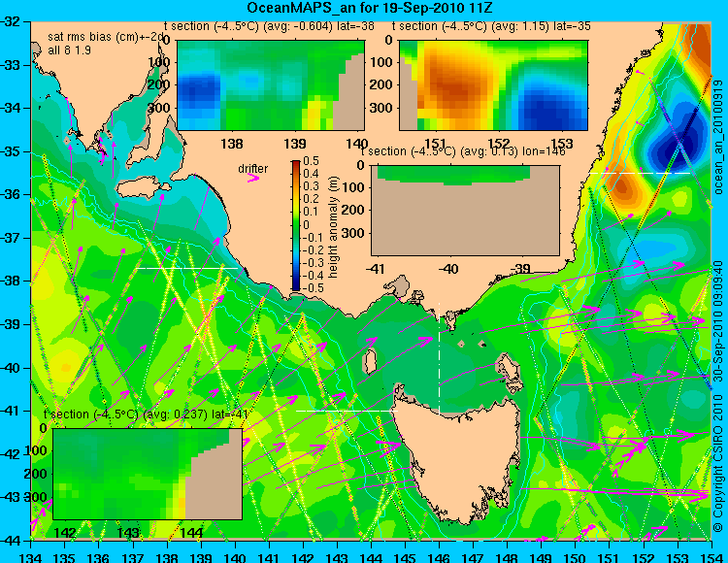Image resolution: width=728 pixels, height=563 pixels.
Task: Click the 200 depth label in lat=-41 inset
Action: tap(34, 474)
